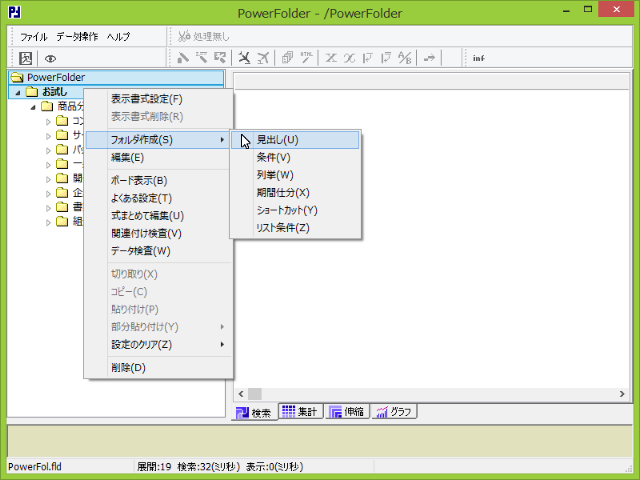The width and height of the screenshot is (640, 480).
Task: Click the folder icon of the 企 row
Action: (x=62, y=193)
